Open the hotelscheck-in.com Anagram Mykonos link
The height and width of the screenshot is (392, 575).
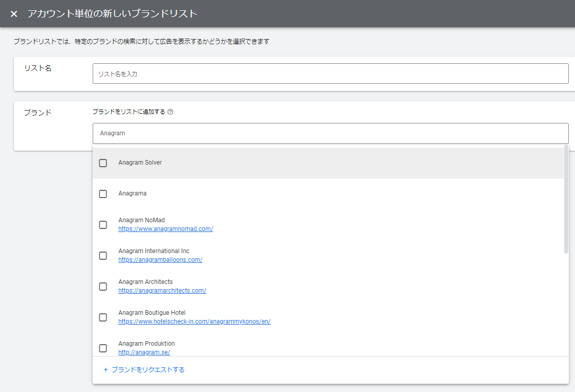(x=194, y=322)
